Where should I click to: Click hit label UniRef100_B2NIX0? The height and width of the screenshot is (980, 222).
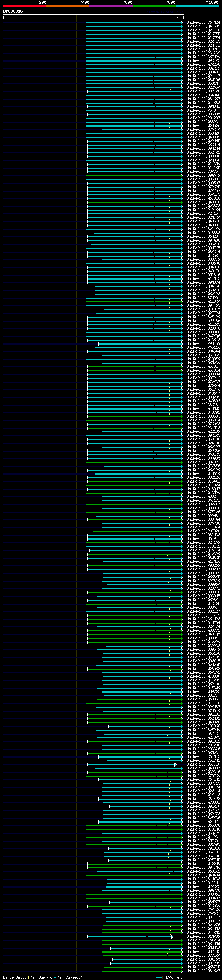203,218
